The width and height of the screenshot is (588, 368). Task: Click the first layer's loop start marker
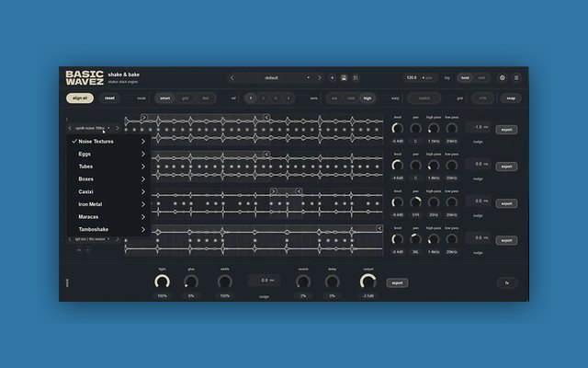pyautogui.click(x=144, y=118)
